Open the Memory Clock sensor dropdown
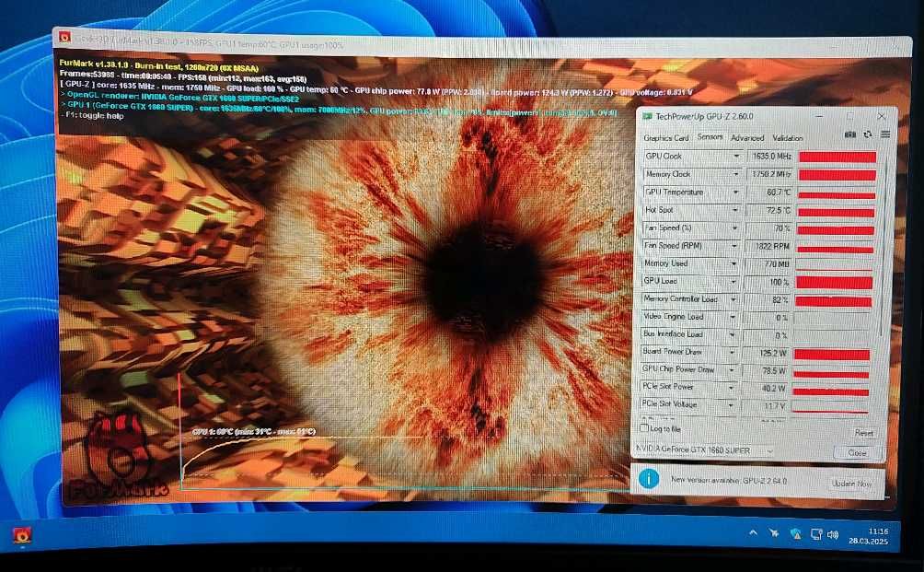924x572 pixels. tap(735, 175)
